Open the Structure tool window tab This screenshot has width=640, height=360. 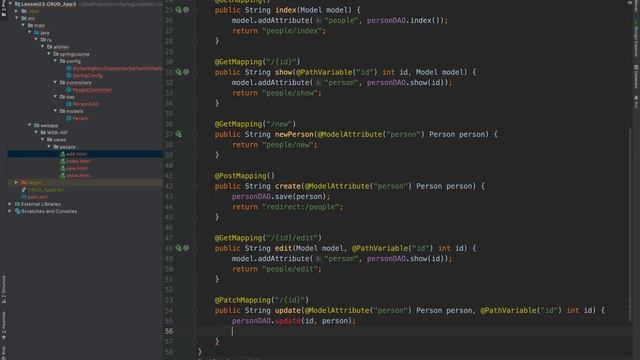(4, 289)
